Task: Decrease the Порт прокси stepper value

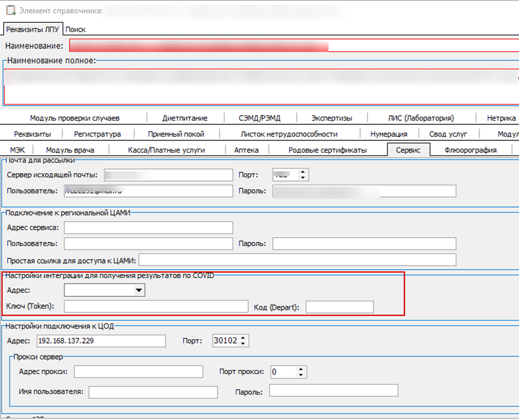Action: [302, 375]
